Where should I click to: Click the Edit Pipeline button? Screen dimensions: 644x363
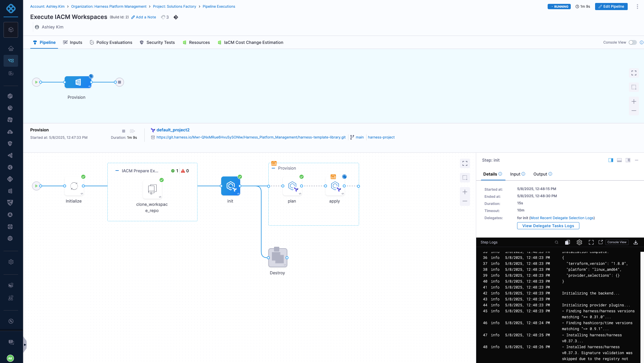[x=611, y=7]
